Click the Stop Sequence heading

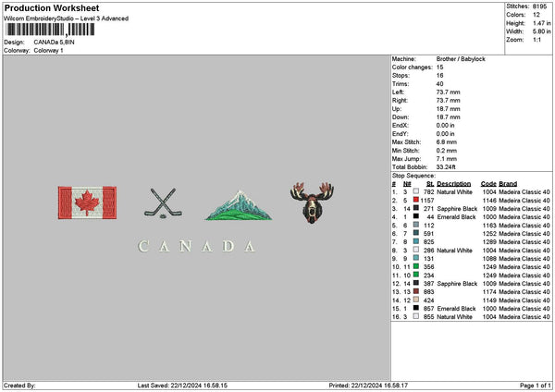(x=413, y=176)
